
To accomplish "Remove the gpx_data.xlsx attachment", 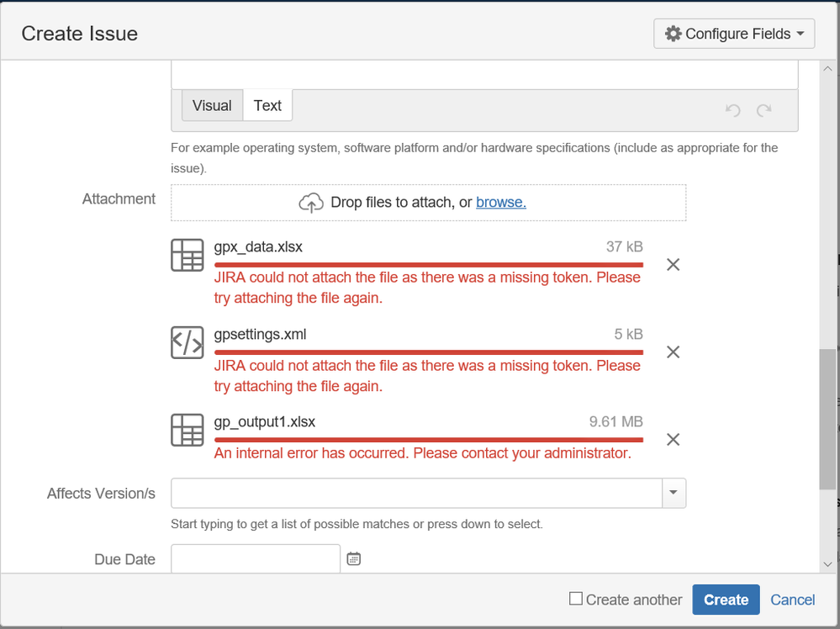I will click(673, 264).
